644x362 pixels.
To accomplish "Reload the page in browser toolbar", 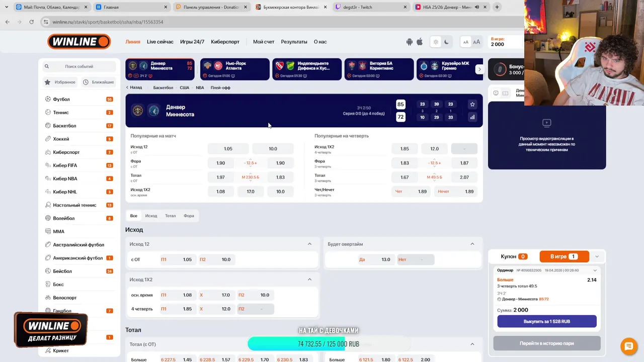I will (x=31, y=22).
